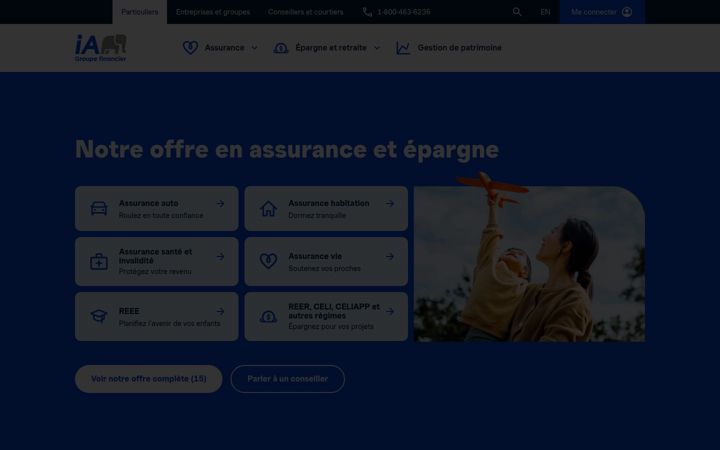Screen dimensions: 720x450
Task: Click the money bag icon beside Épargne et retraite
Action: click(281, 48)
